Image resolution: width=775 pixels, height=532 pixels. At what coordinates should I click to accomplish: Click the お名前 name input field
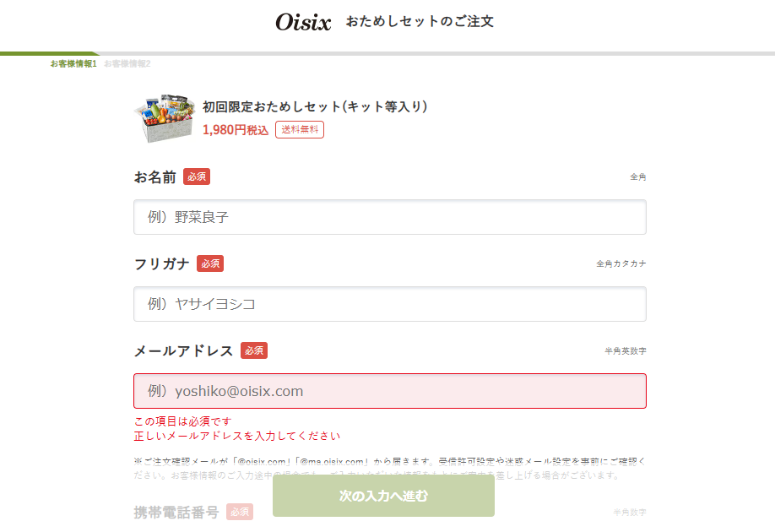point(389,217)
